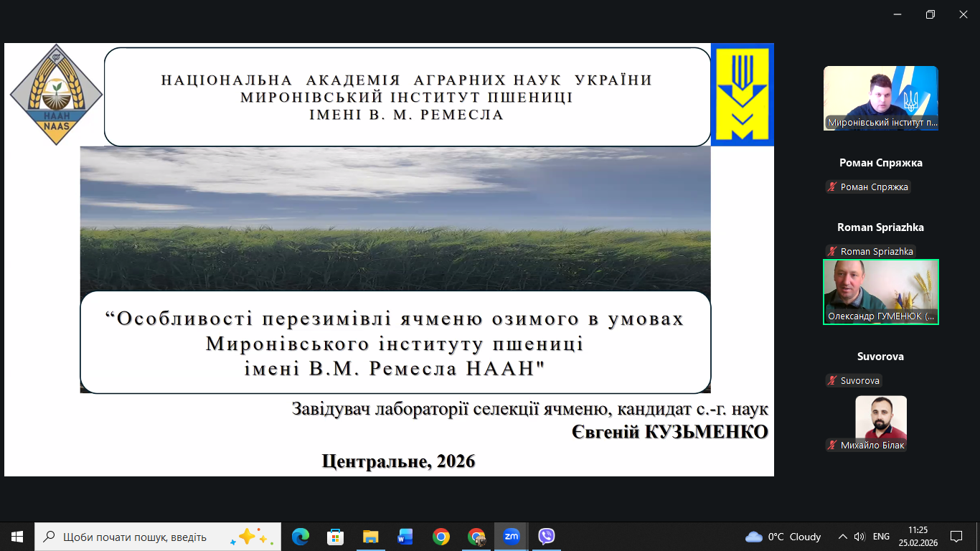Select the Миронівський інститут video thumbnail

(x=881, y=98)
